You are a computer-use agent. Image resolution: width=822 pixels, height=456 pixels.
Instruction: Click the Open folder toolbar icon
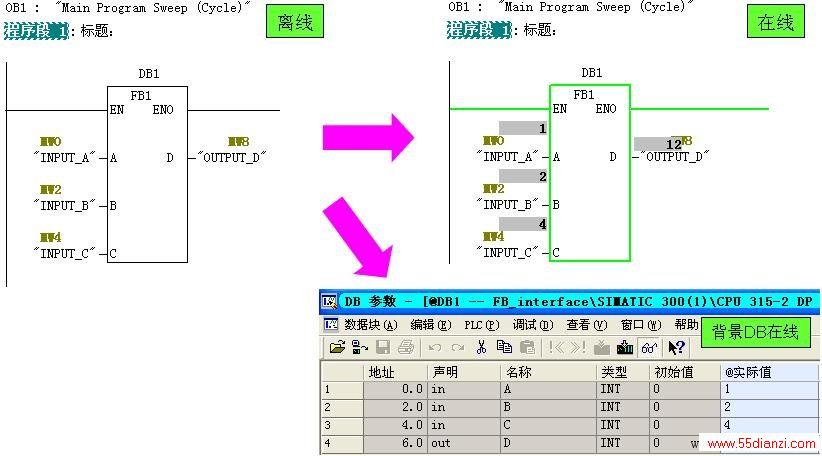click(x=337, y=347)
